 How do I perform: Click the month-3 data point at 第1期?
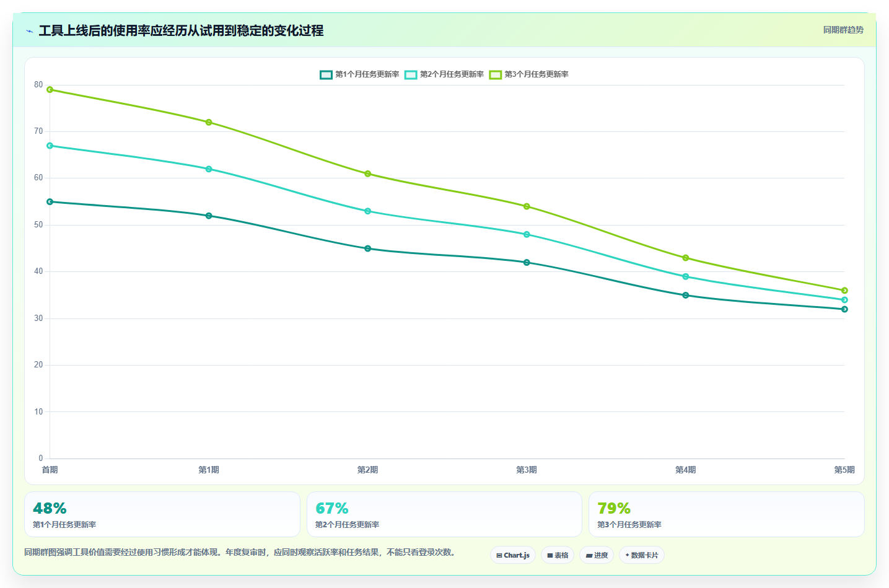tap(209, 122)
